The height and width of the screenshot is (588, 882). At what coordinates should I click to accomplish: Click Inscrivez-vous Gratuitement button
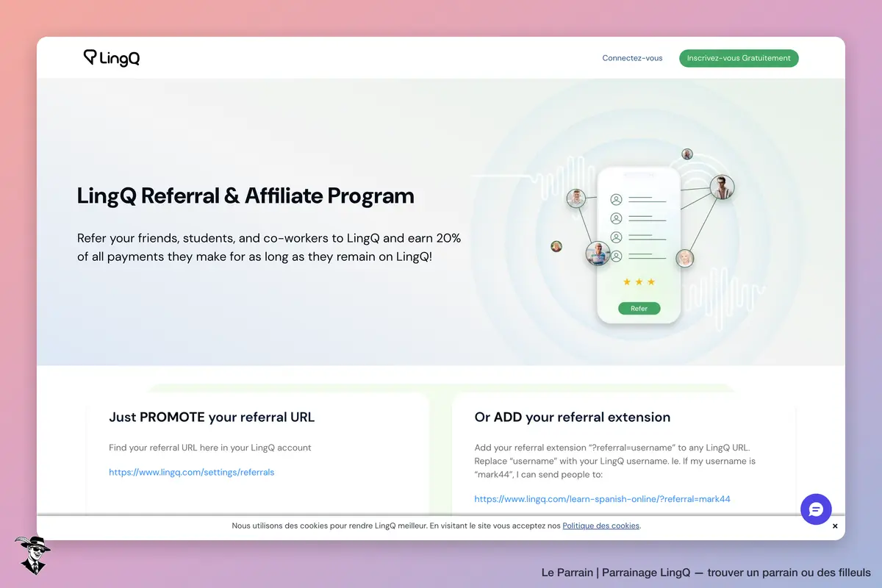pos(739,58)
